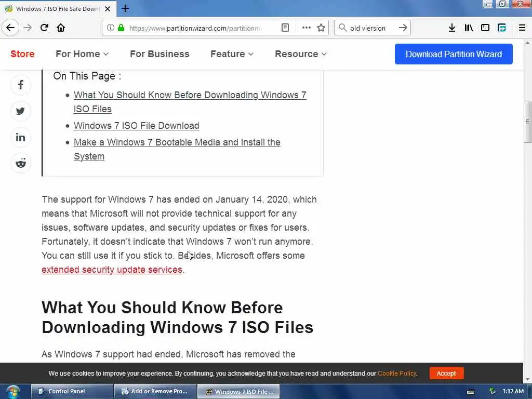The height and width of the screenshot is (399, 532).
Task: Expand the For Home menu
Action: tap(82, 54)
